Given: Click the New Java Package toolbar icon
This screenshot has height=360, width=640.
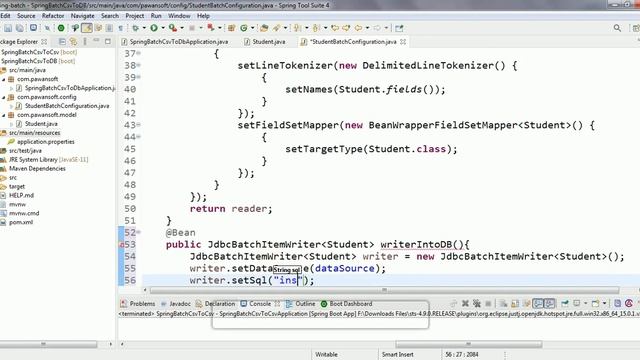Looking at the screenshot, I should click(231, 28).
